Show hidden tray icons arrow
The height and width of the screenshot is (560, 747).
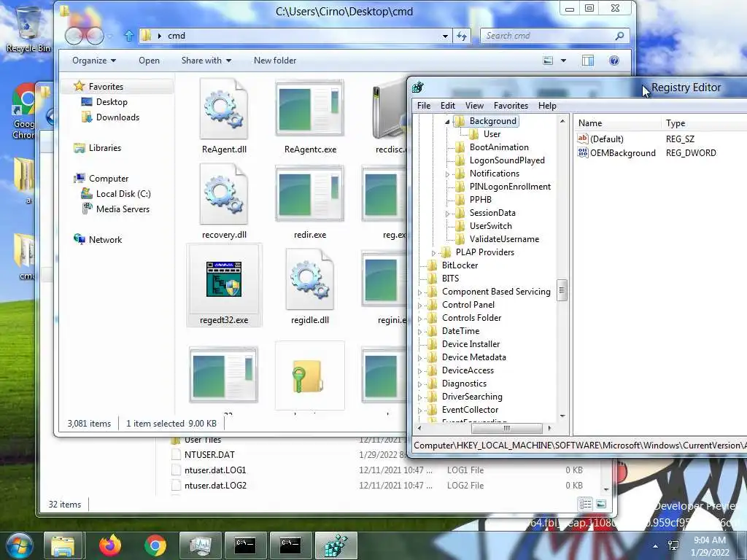[656, 546]
